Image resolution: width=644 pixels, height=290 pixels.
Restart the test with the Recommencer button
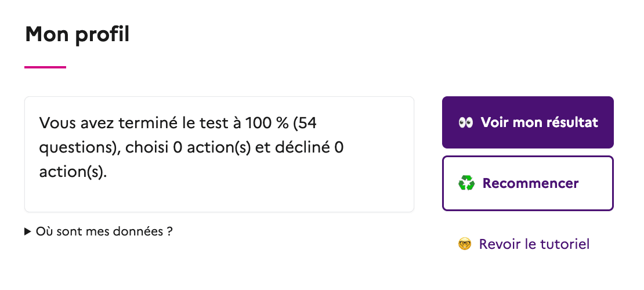(x=527, y=183)
